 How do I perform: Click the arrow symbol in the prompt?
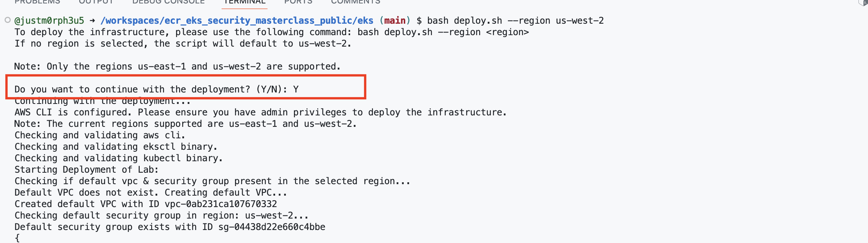pos(92,21)
